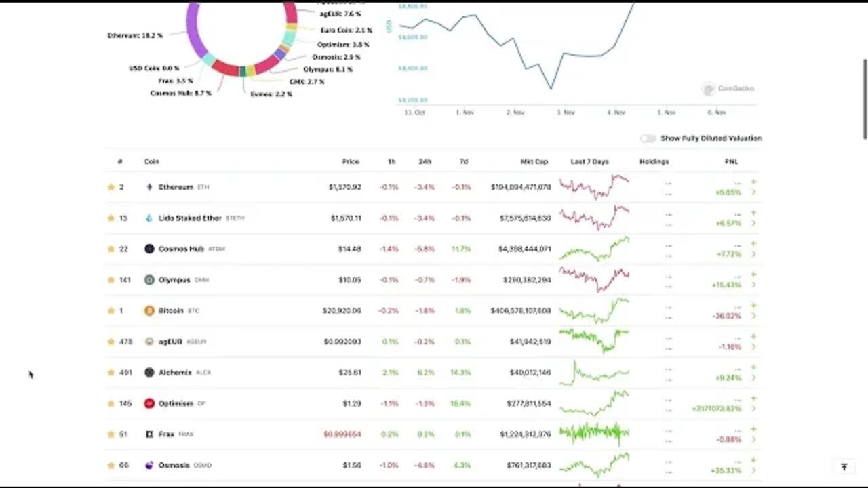Sort the table by Mkt Cap header
Image resolution: width=868 pixels, height=488 pixels.
click(x=534, y=162)
